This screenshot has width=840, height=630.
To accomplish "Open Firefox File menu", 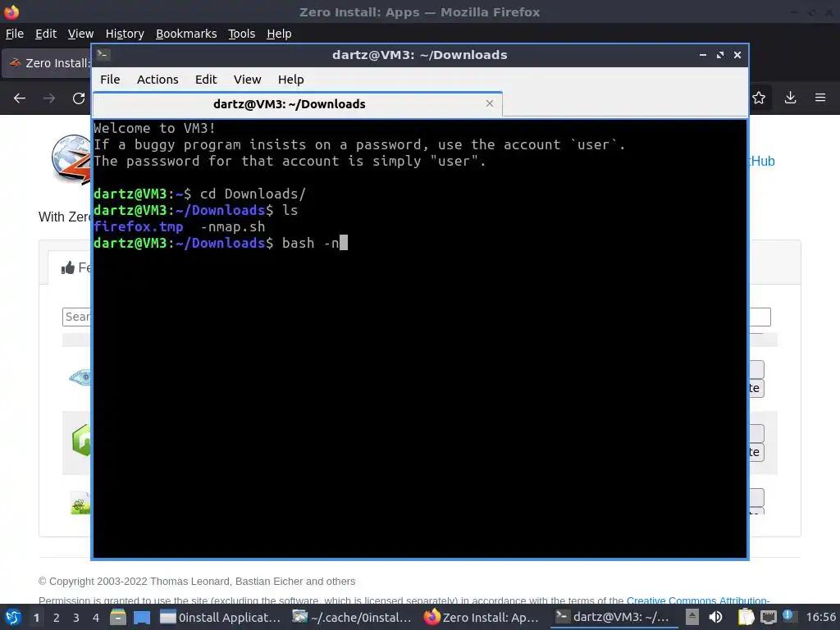I will click(x=15, y=34).
